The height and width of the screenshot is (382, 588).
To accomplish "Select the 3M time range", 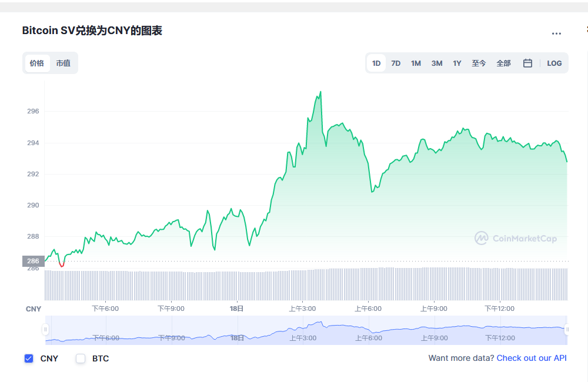I will click(x=436, y=63).
